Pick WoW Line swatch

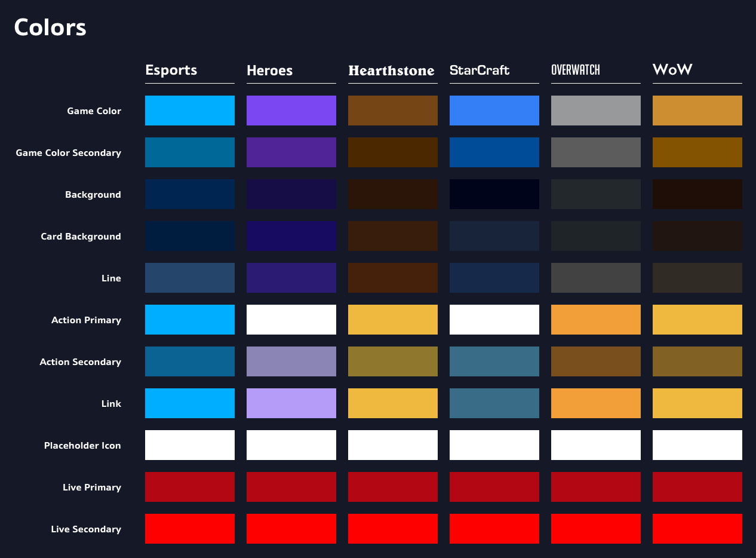tap(697, 278)
